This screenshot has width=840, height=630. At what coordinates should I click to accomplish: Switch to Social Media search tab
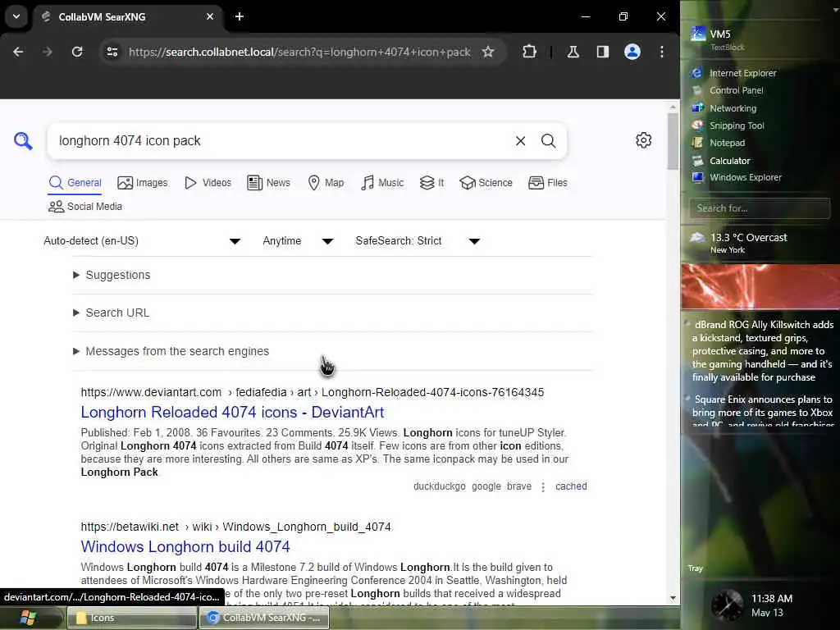pyautogui.click(x=85, y=206)
